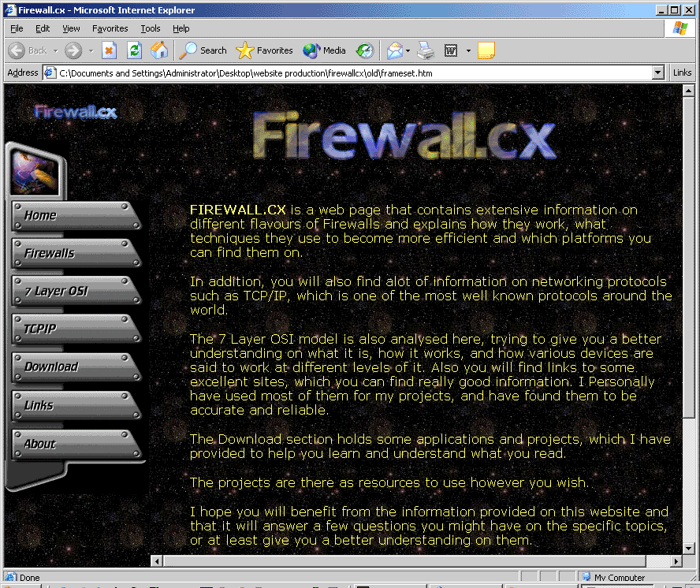This screenshot has height=588, width=700.
Task: Go to the Home navigation button
Action: pos(76,216)
